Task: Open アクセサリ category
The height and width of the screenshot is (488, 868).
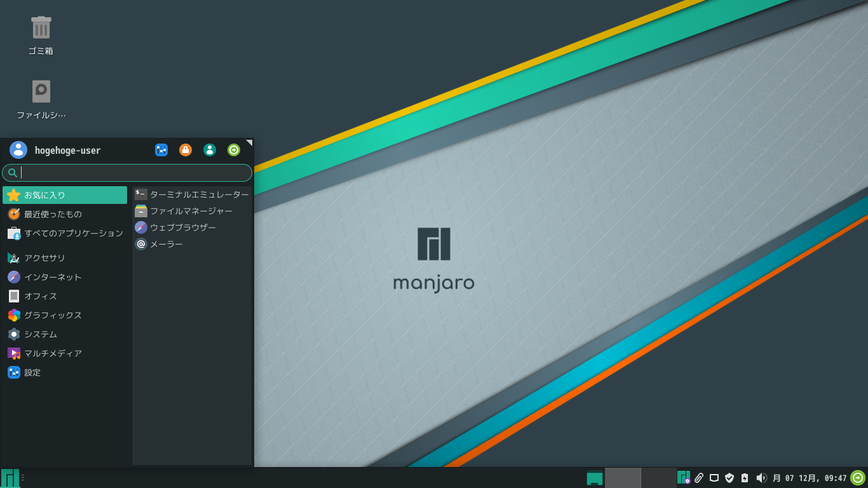Action: (65, 258)
